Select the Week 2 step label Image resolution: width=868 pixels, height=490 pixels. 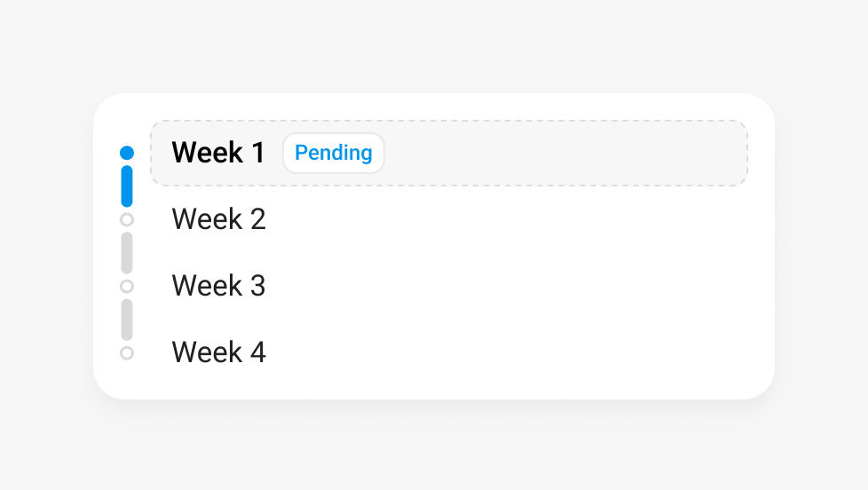pyautogui.click(x=218, y=219)
